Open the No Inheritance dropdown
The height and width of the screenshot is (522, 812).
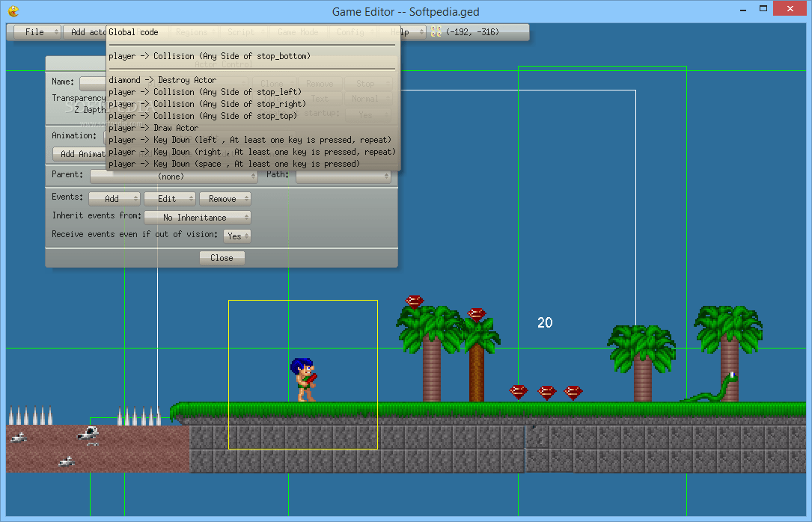[198, 218]
